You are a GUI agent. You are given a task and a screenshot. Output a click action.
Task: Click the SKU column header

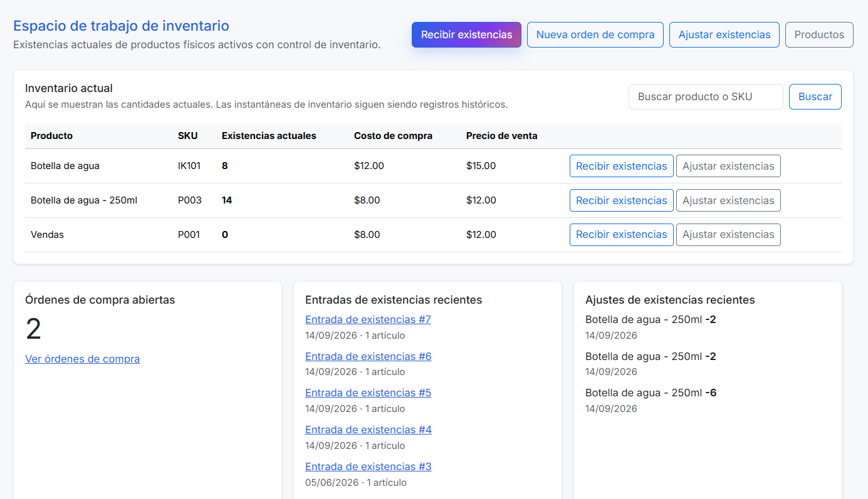187,136
